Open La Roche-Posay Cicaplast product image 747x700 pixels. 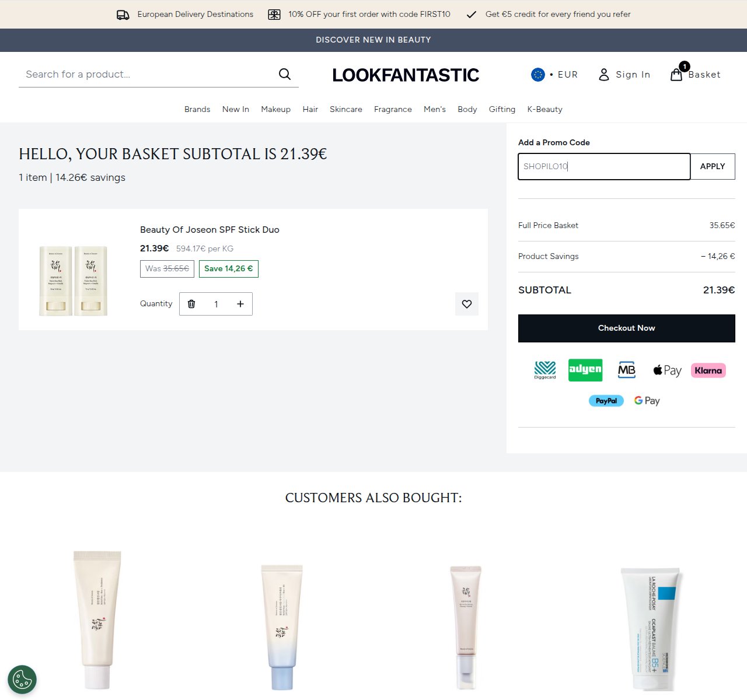[x=651, y=629]
